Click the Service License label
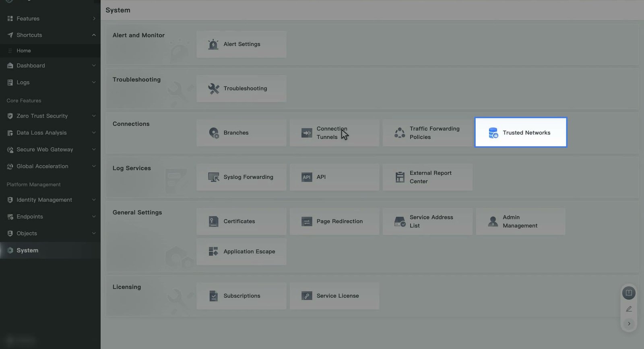The width and height of the screenshot is (644, 349). click(x=338, y=296)
